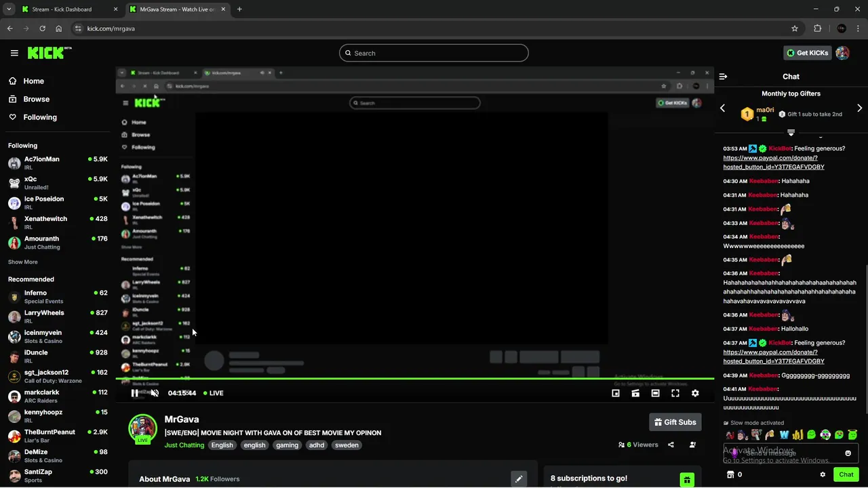868x488 pixels.
Task: Select the adhd tag
Action: [317, 445]
